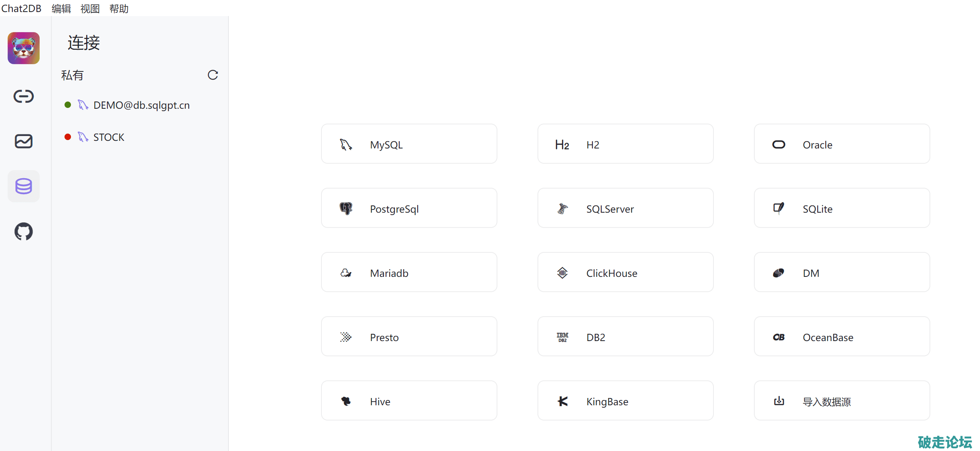The image size is (980, 451).
Task: Open the 编辑 menu
Action: 61,8
